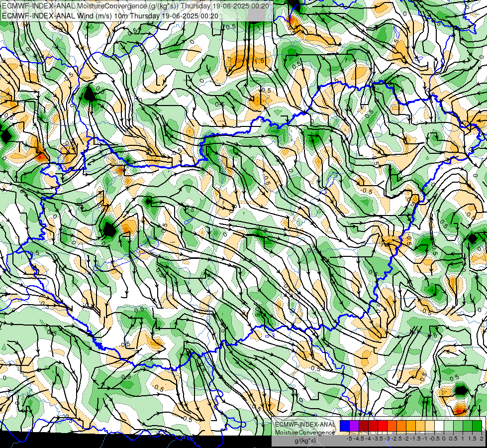Select the white legend color swatch
Screen dimensions: 487x448
(439, 426)
